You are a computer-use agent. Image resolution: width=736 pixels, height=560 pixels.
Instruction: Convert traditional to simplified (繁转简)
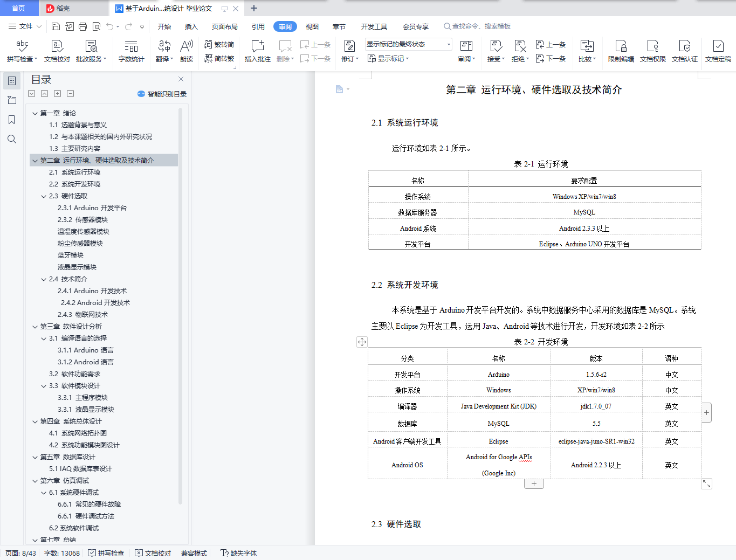tap(219, 44)
